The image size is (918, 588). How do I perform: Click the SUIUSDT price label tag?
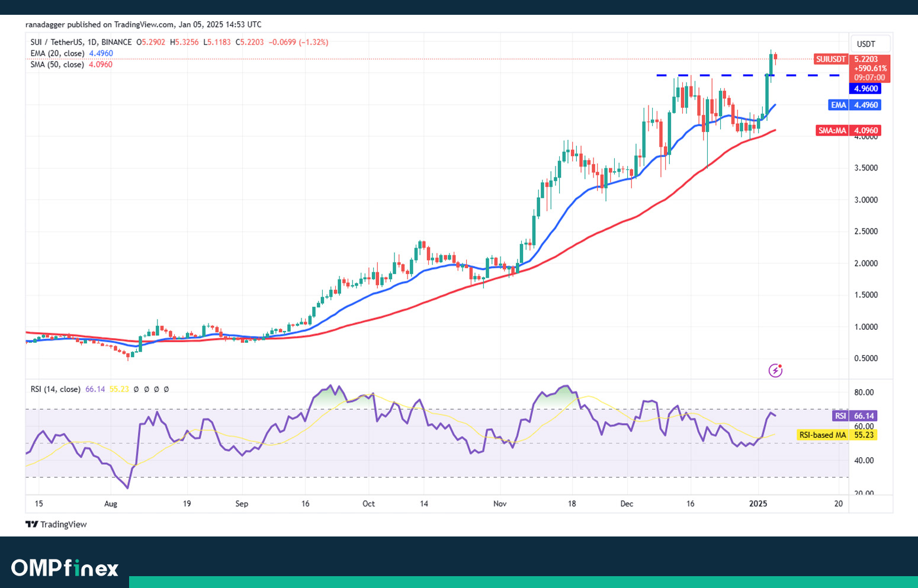coord(831,59)
